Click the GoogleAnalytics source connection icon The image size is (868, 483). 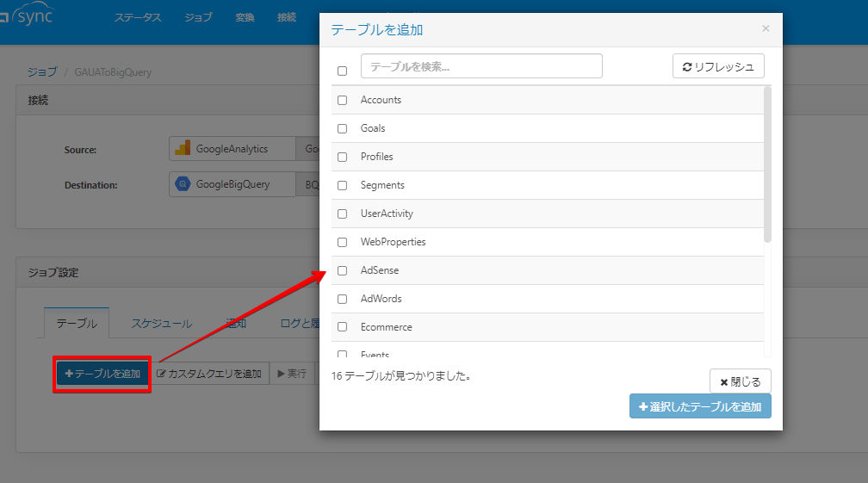(x=183, y=149)
